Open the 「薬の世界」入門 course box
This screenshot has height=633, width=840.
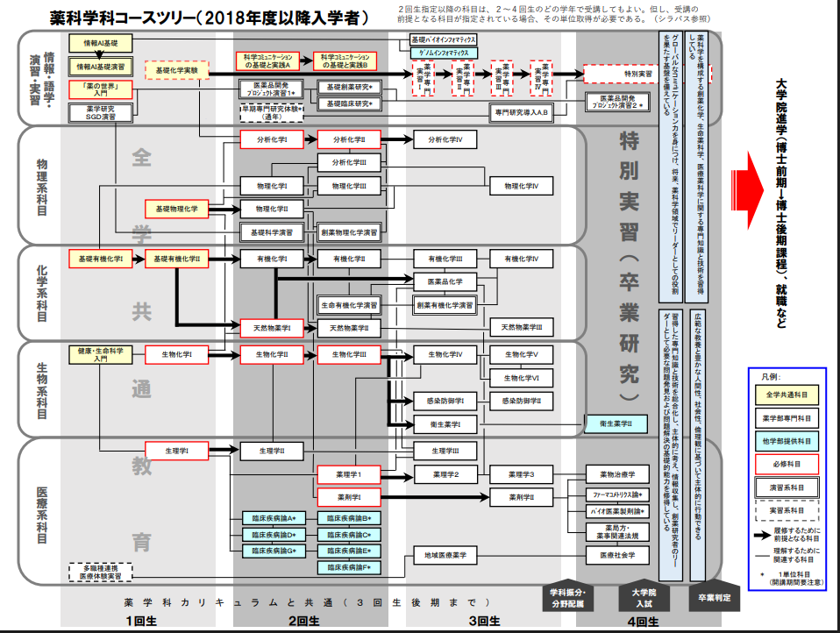[100, 89]
